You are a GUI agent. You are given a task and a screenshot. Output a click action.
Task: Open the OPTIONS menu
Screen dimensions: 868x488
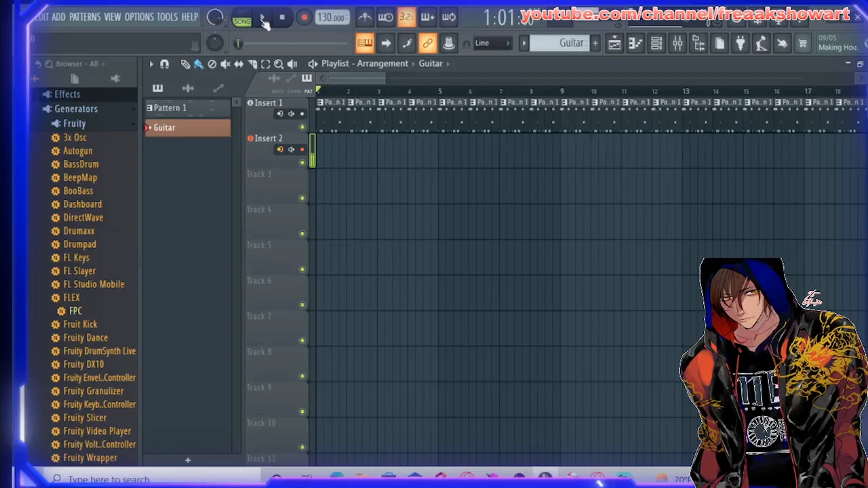(139, 17)
